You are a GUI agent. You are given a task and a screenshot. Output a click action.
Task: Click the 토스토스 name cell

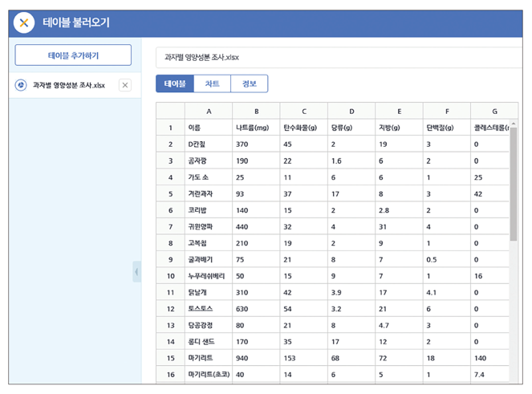click(x=209, y=309)
